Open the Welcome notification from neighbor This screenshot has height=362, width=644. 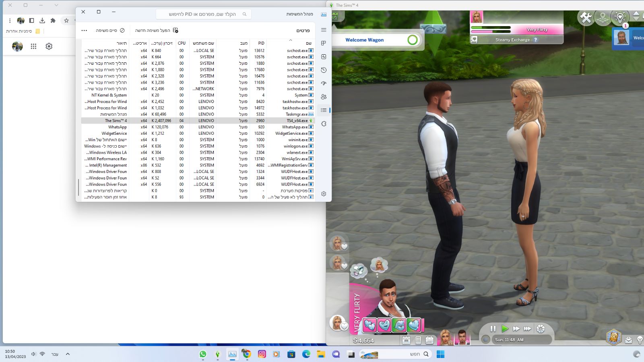click(x=628, y=38)
